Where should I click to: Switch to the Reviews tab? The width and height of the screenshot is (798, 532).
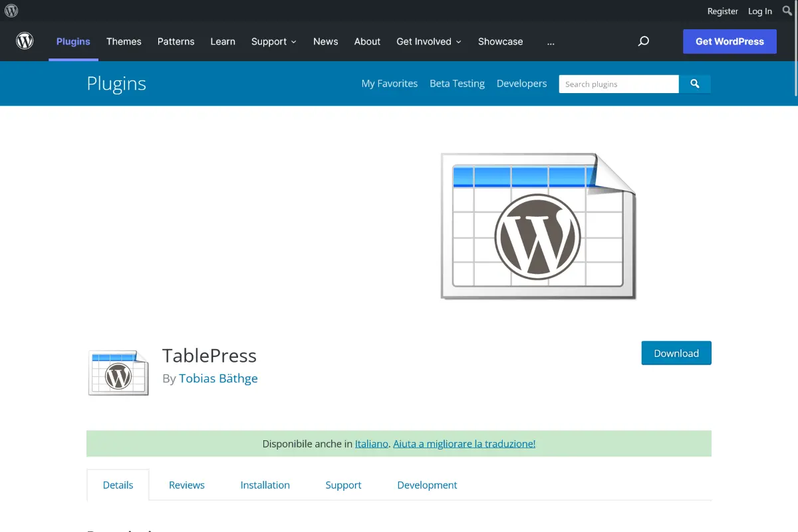187,485
